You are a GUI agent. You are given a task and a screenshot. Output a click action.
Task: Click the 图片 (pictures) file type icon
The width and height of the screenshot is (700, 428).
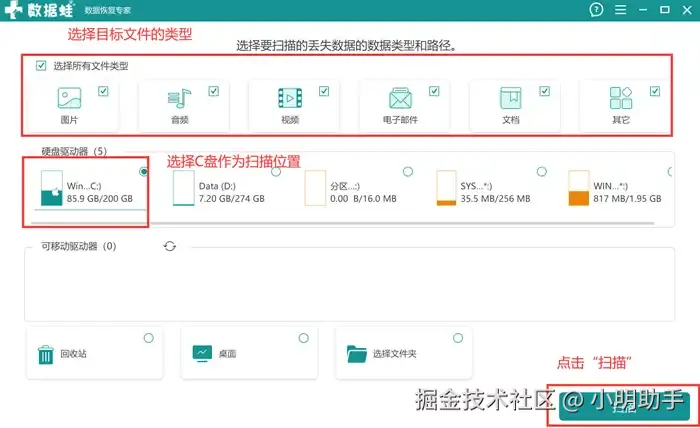69,98
